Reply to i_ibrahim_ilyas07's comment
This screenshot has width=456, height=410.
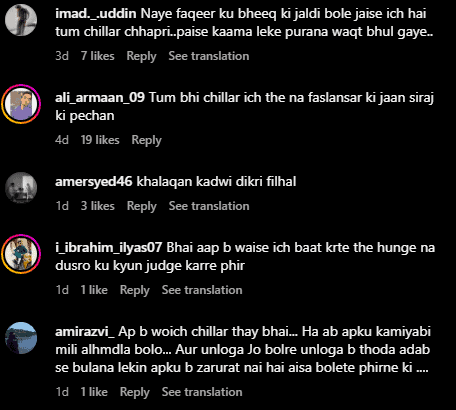(x=135, y=290)
